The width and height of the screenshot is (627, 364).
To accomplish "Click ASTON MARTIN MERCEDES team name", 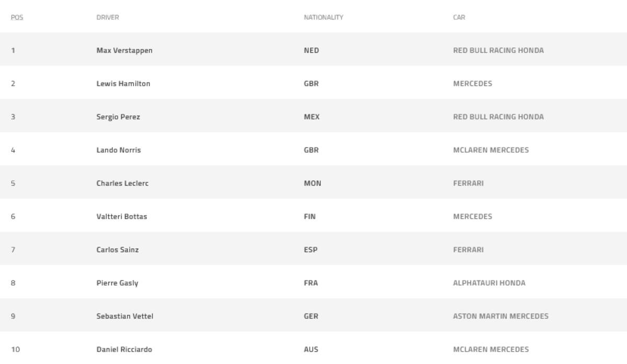I will pyautogui.click(x=501, y=316).
